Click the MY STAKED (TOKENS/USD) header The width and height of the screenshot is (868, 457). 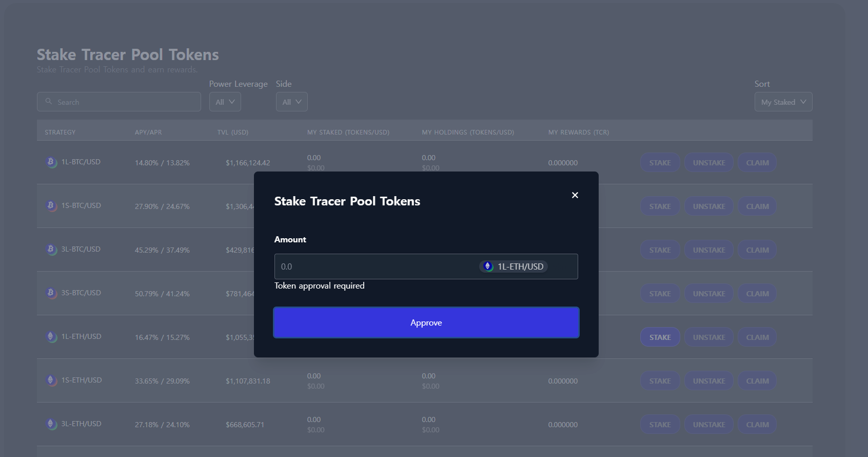[348, 132]
